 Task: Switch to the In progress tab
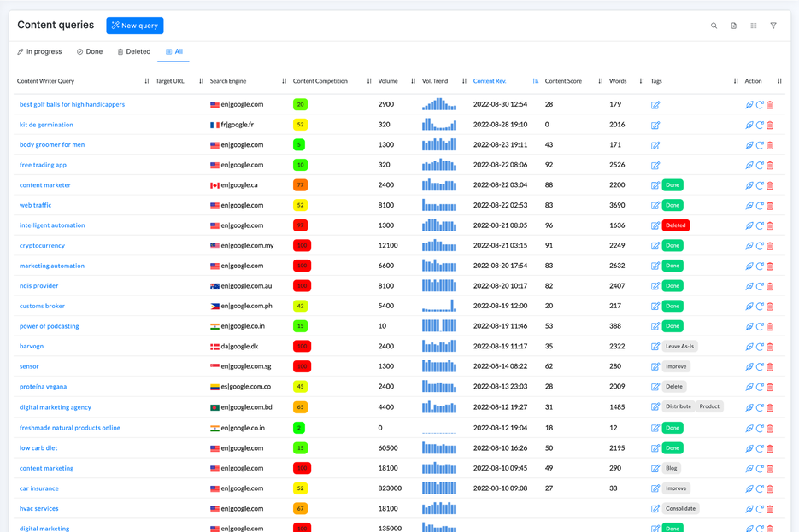pyautogui.click(x=39, y=51)
